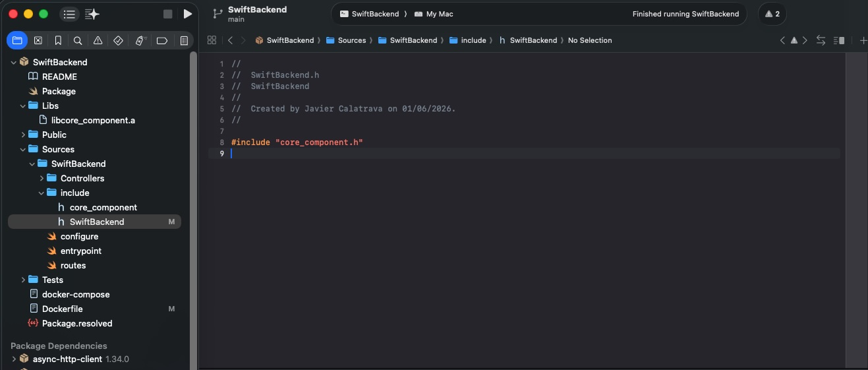The image size is (868, 370).
Task: Open SwiftBackend package in jump bar
Action: tap(285, 40)
